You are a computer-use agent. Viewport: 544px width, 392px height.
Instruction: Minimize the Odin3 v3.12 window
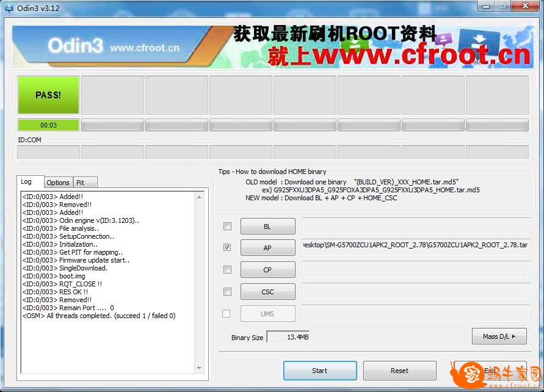tap(485, 5)
